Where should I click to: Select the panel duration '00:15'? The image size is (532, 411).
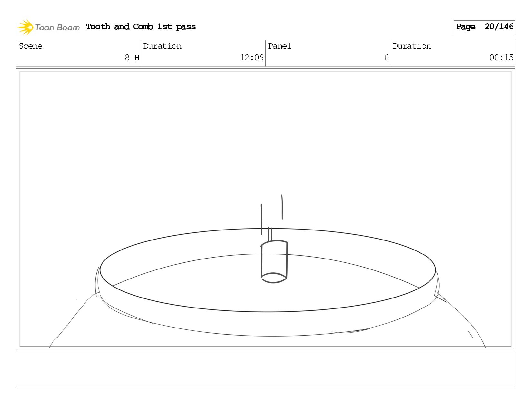pos(501,58)
